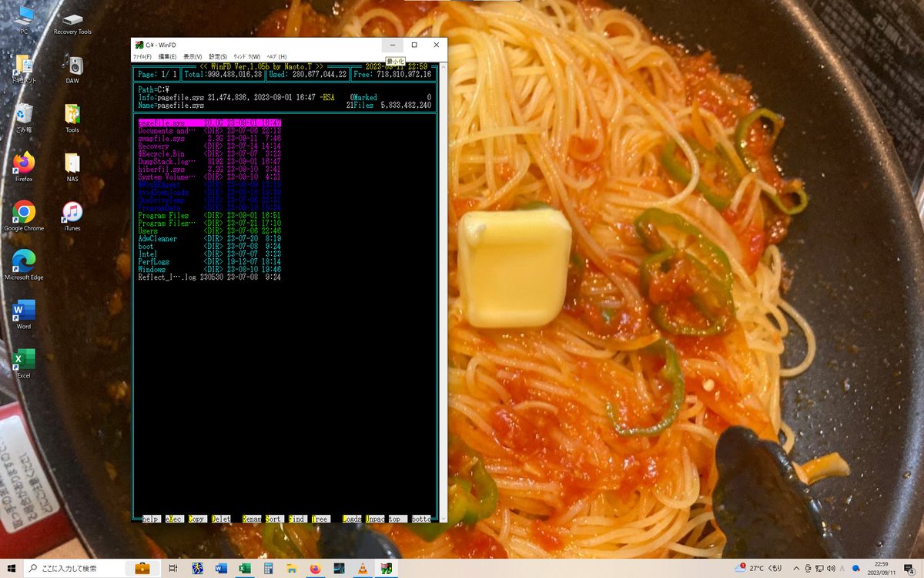
Task: Select the AdwCleaner directory entry
Action: 209,239
